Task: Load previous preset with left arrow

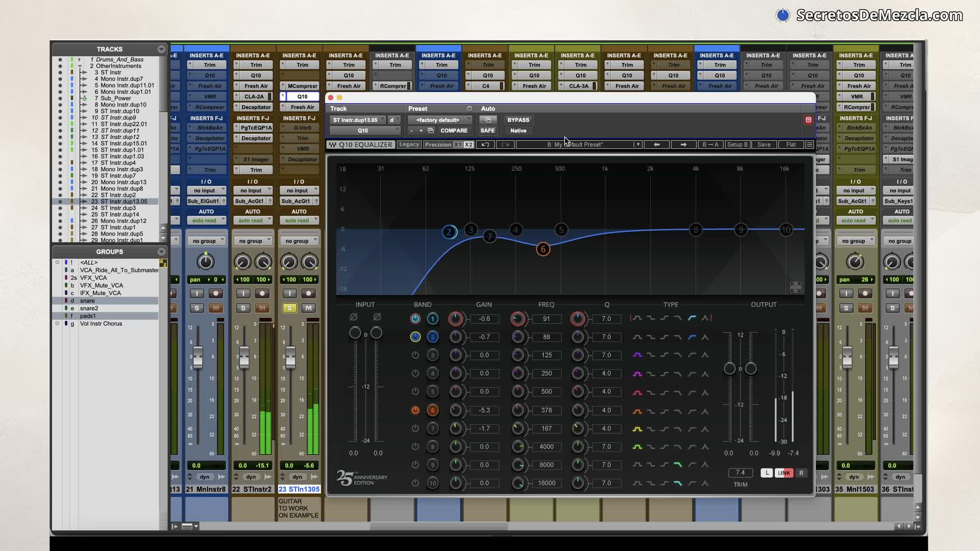Action: pyautogui.click(x=656, y=145)
